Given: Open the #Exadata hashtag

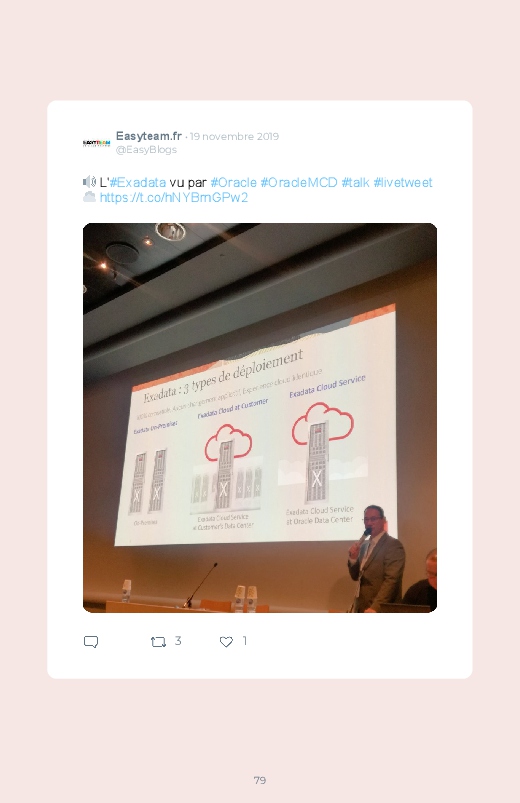Looking at the screenshot, I should click(138, 182).
